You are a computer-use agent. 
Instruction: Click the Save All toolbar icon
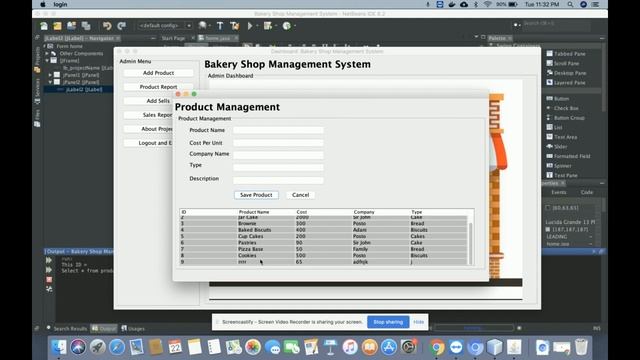click(86, 26)
